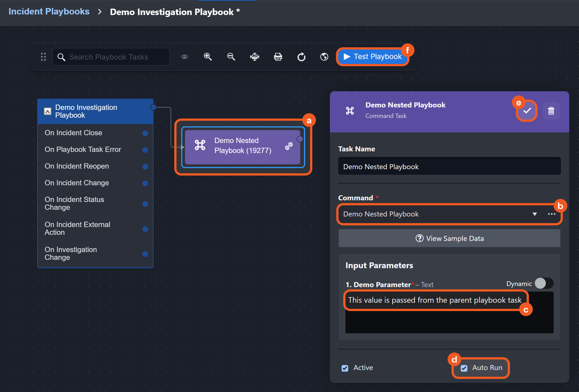The image size is (579, 392).
Task: Confirm task with the checkmark icon
Action: pos(527,111)
